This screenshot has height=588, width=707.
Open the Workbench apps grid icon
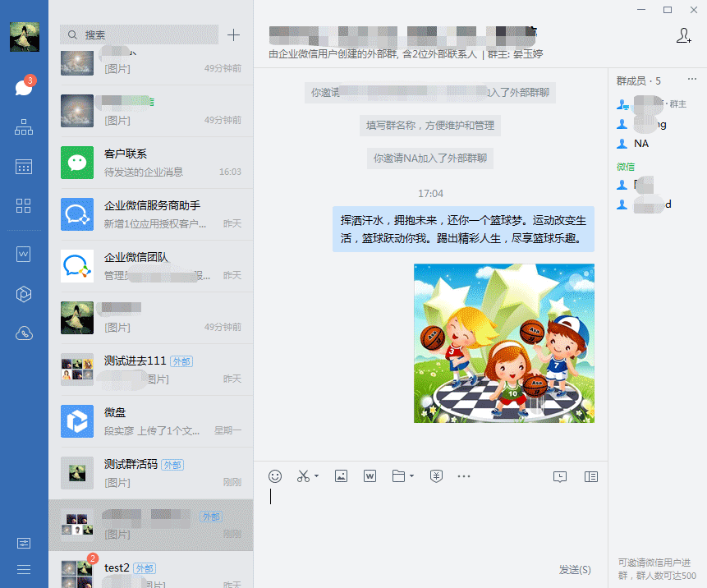click(24, 206)
